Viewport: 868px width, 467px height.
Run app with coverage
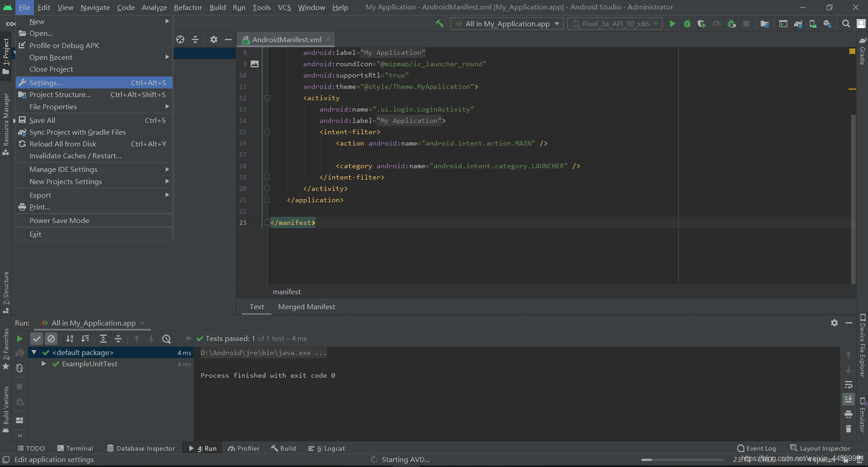pos(702,24)
